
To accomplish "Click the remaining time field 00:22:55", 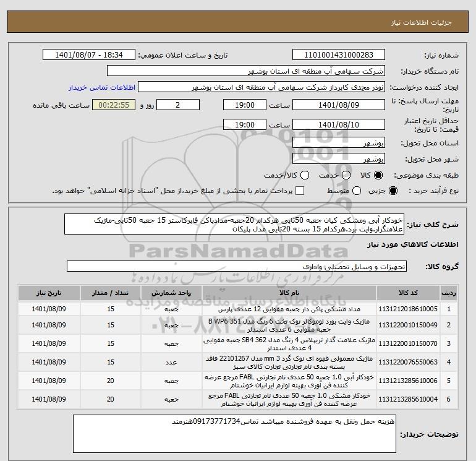I will (x=114, y=105).
